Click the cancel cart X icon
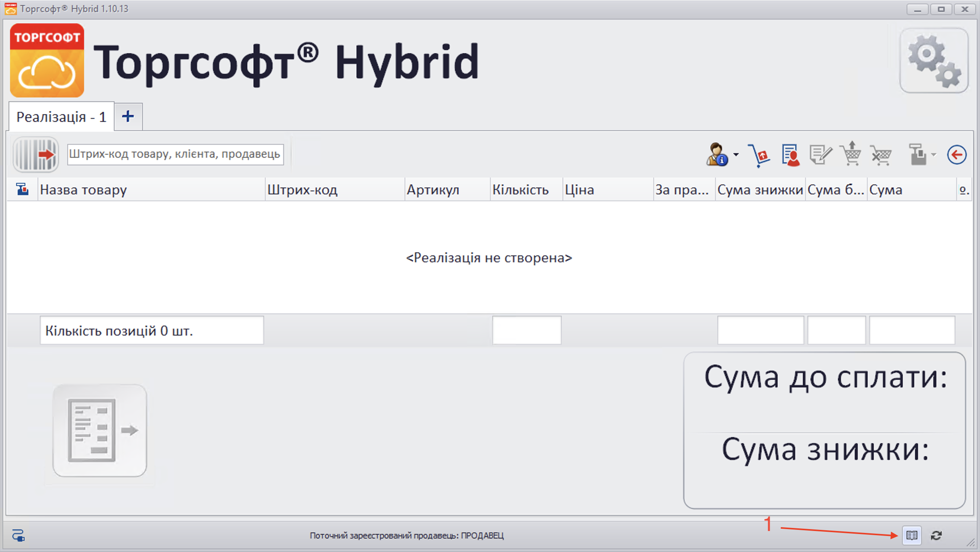Screen dimensions: 980x552 [881, 155]
